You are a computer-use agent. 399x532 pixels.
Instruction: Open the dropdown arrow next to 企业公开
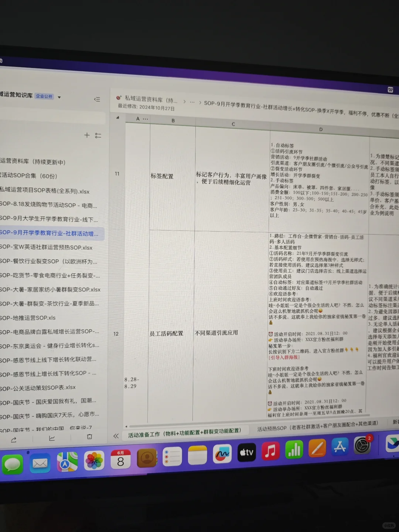[59, 96]
